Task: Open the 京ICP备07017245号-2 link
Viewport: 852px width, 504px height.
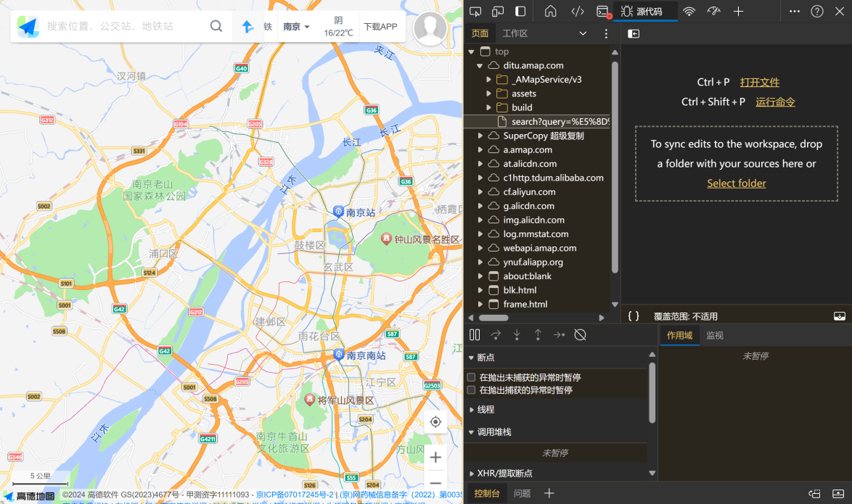Action: 295,495
